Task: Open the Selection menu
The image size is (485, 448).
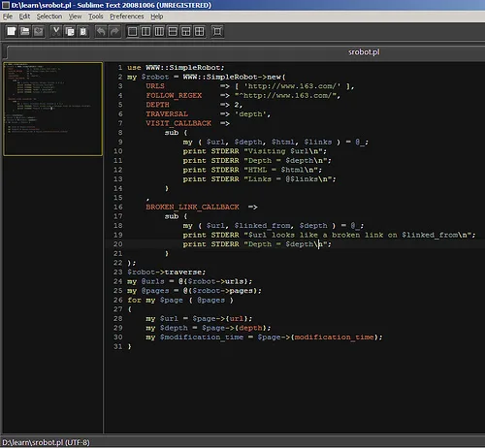Action: pyautogui.click(x=49, y=16)
